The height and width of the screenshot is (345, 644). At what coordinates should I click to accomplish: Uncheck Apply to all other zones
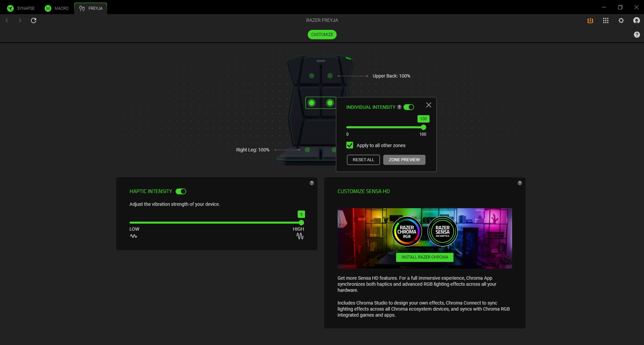[x=350, y=145]
